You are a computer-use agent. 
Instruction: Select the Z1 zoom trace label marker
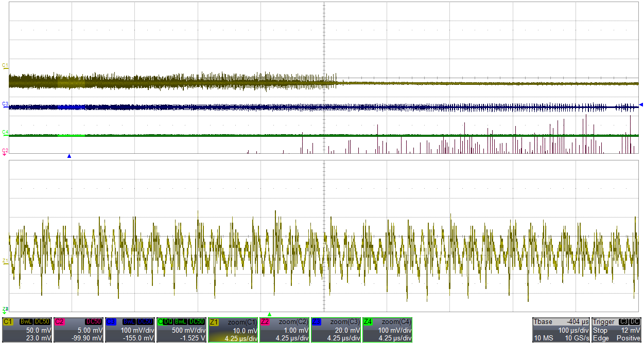5,261
